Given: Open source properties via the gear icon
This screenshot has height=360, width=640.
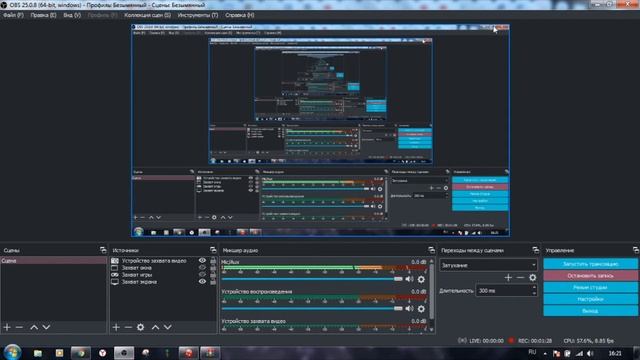Looking at the screenshot, I should [x=140, y=327].
